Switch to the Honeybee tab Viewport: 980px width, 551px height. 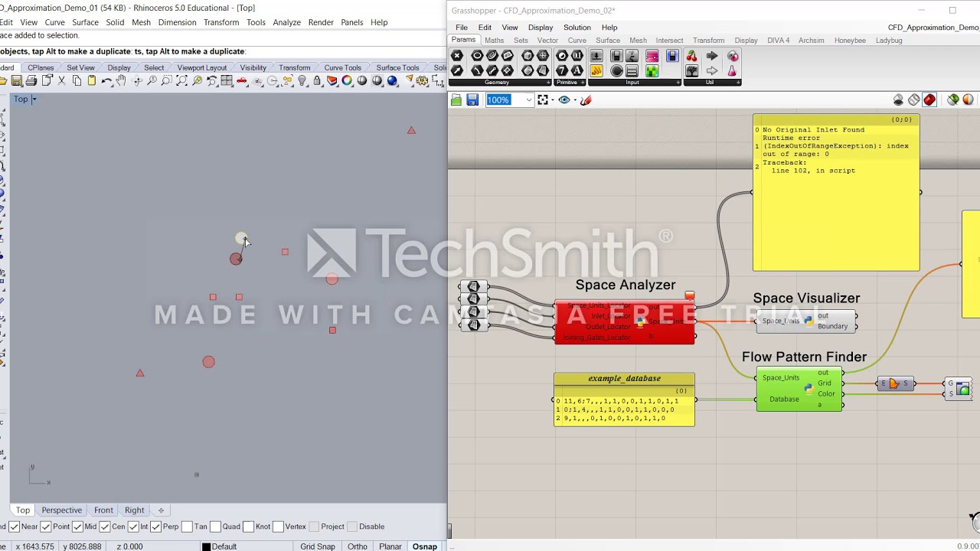[x=850, y=41]
